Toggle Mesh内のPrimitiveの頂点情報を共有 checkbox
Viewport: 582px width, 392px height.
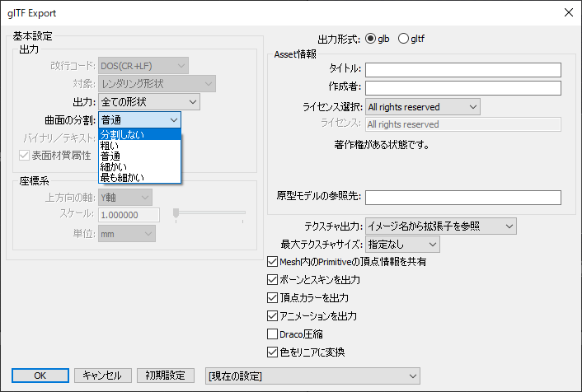[x=272, y=262]
